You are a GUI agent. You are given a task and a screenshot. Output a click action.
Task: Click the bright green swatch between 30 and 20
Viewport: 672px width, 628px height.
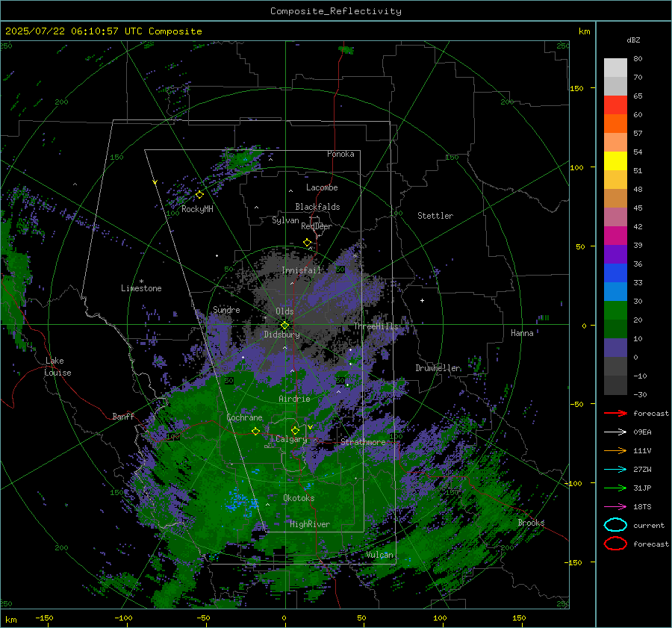[615, 311]
